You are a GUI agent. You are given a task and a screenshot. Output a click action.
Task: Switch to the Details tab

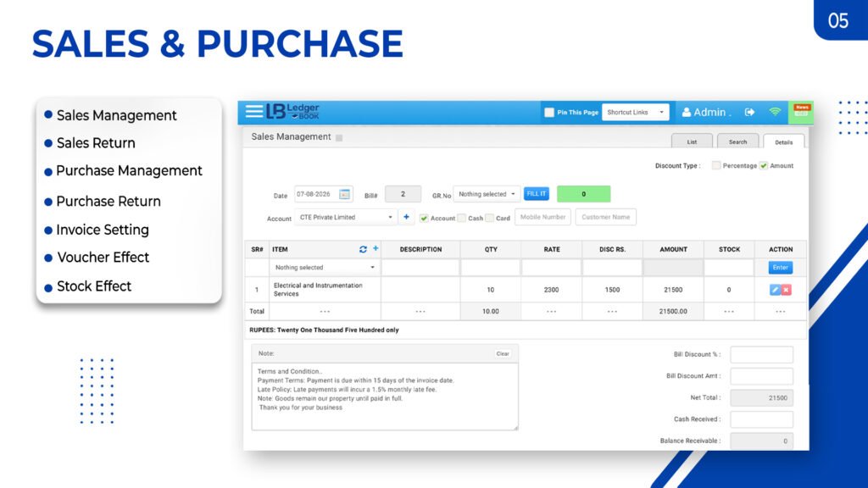(784, 142)
